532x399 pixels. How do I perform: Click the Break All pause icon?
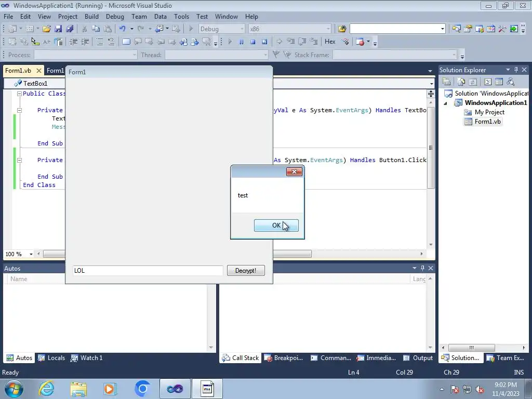point(241,42)
